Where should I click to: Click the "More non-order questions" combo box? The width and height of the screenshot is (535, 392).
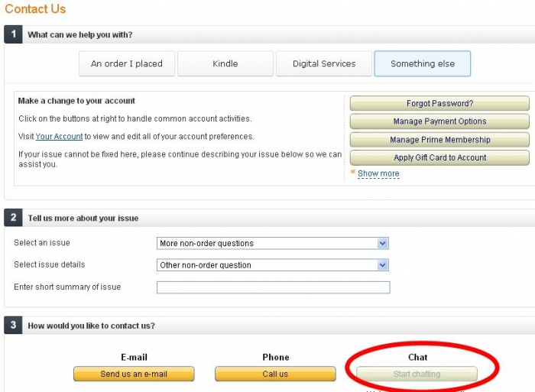pos(273,243)
